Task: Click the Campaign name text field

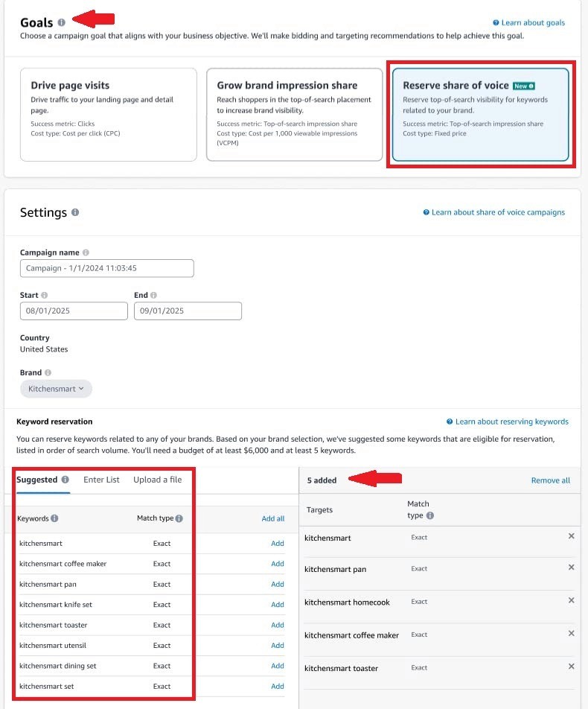Action: click(106, 268)
